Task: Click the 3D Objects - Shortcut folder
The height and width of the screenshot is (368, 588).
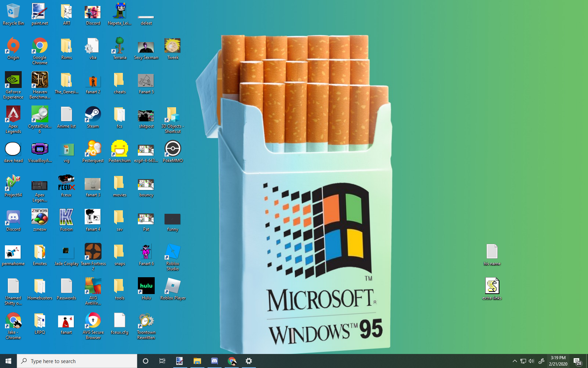Action: (173, 120)
